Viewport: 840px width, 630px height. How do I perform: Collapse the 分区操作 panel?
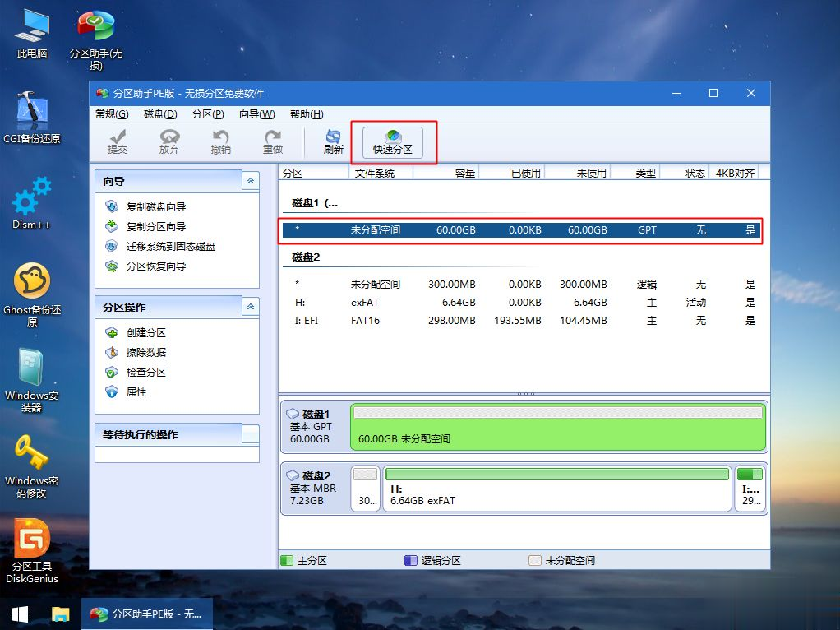[250, 307]
